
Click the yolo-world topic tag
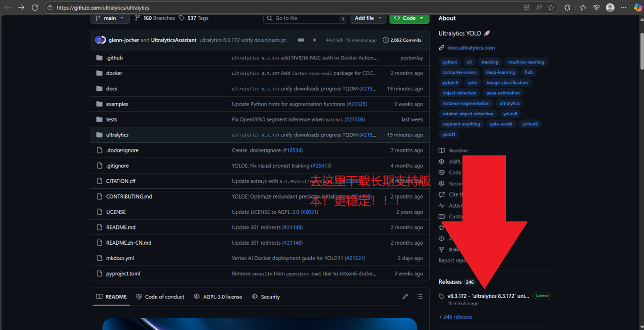coord(501,124)
